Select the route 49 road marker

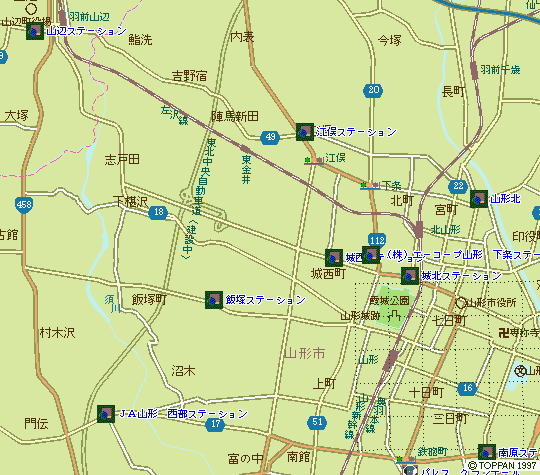270,137
